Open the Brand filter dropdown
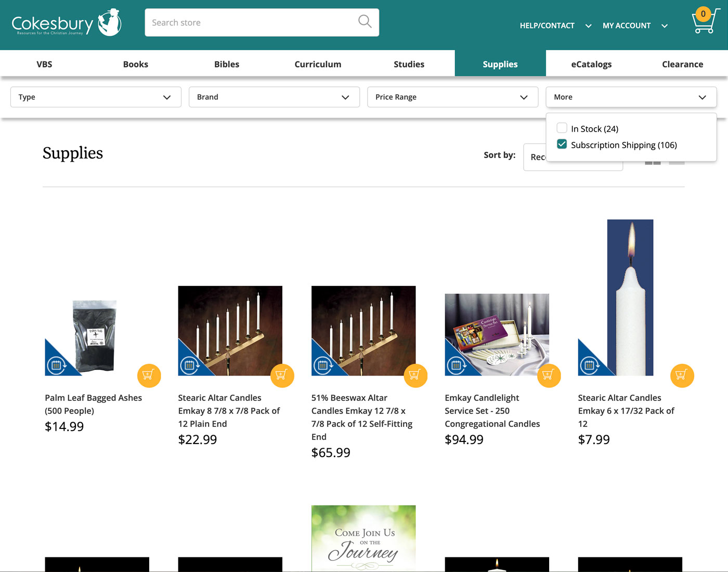The height and width of the screenshot is (572, 728). (274, 97)
